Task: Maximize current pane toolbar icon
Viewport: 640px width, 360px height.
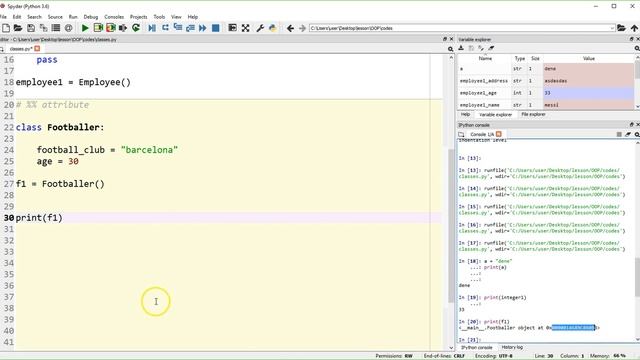Action: pyautogui.click(x=232, y=28)
